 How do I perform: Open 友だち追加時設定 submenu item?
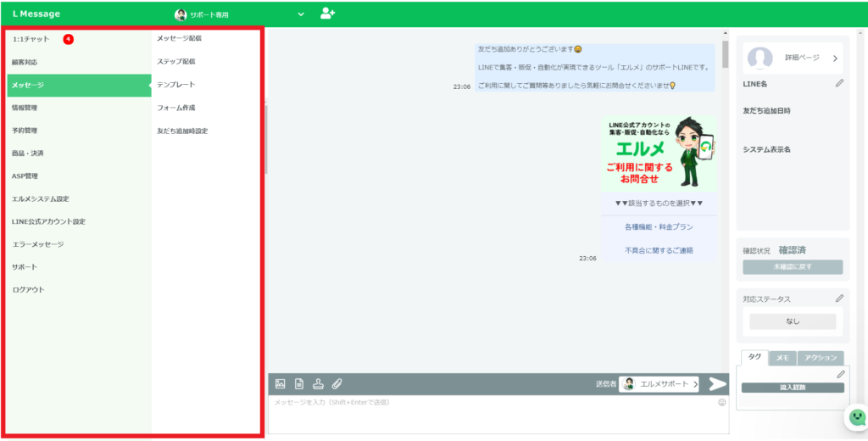[183, 131]
